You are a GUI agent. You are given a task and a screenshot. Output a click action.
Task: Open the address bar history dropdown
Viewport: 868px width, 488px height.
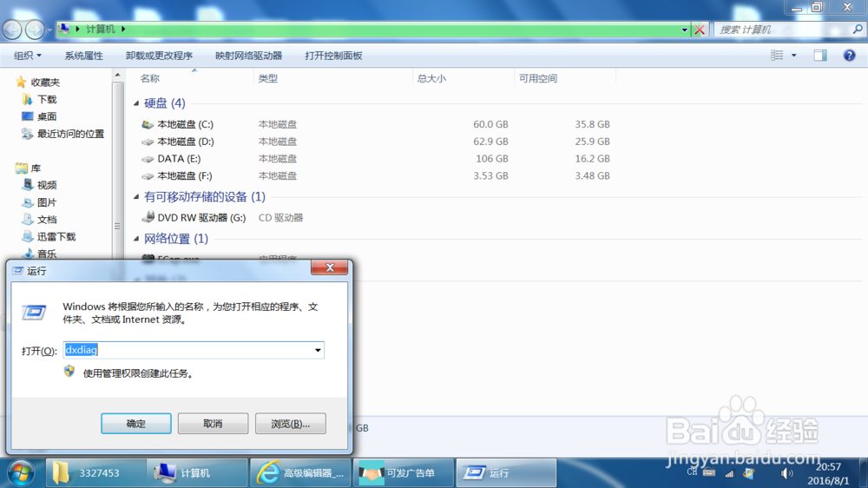pos(685,30)
